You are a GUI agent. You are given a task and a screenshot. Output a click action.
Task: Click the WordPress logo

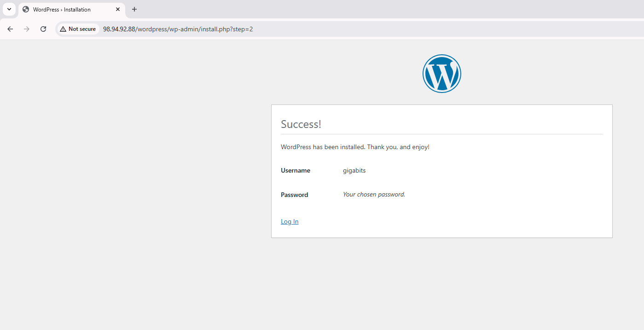click(x=441, y=74)
